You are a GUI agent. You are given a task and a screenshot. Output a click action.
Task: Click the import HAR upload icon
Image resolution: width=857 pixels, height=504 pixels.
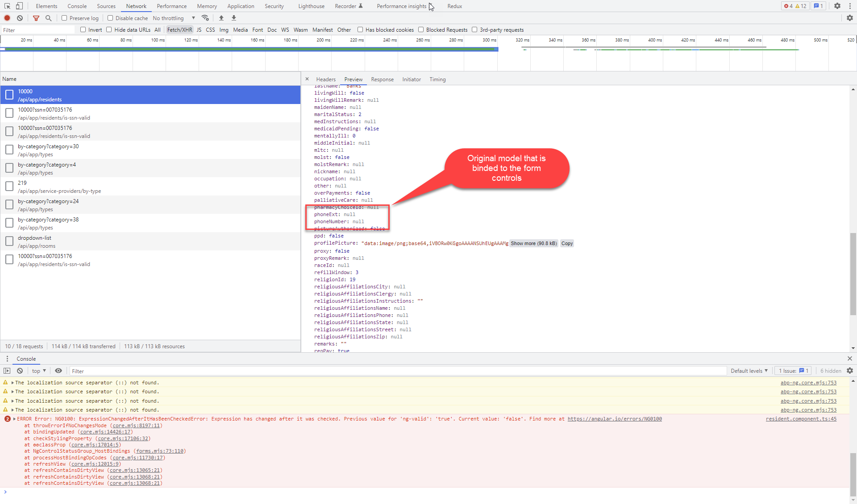coord(221,18)
